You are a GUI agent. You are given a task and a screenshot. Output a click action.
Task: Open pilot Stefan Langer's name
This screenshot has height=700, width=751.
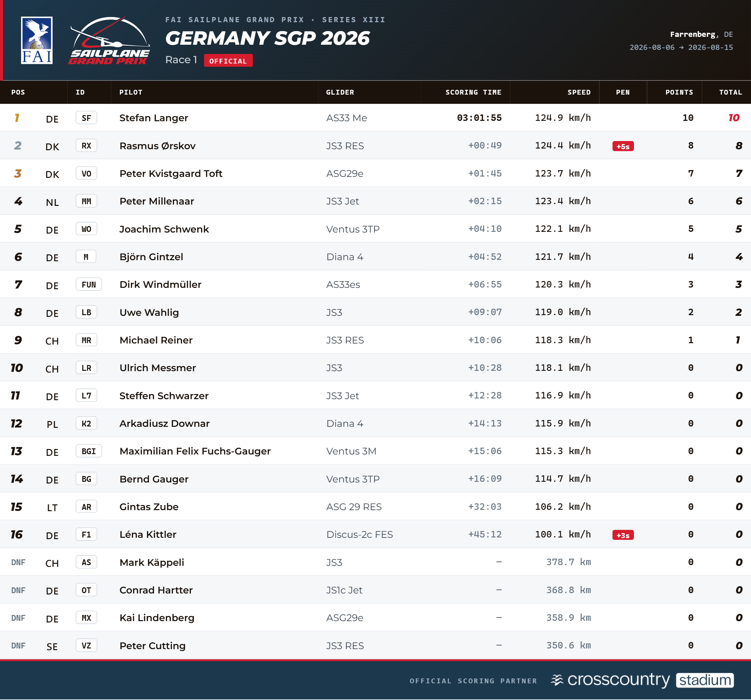[154, 118]
